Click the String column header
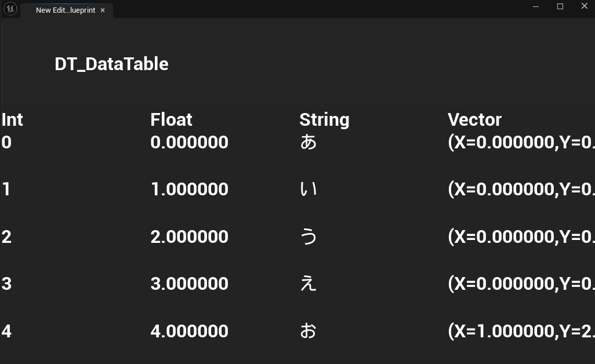595x364 pixels. coord(324,120)
